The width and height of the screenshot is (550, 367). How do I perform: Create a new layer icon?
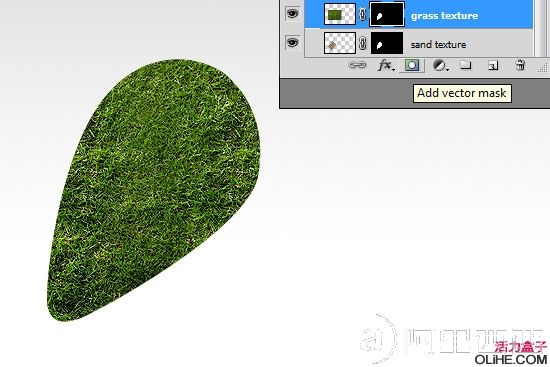click(493, 65)
